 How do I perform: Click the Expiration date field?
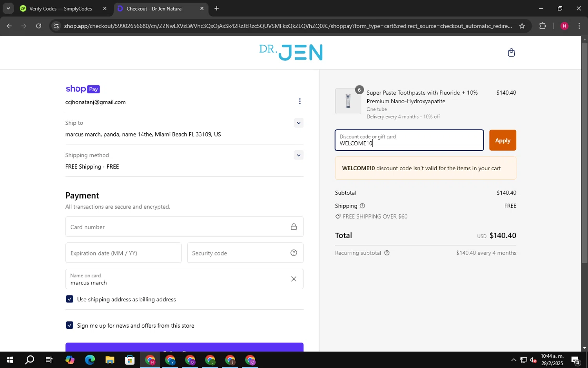[123, 253]
